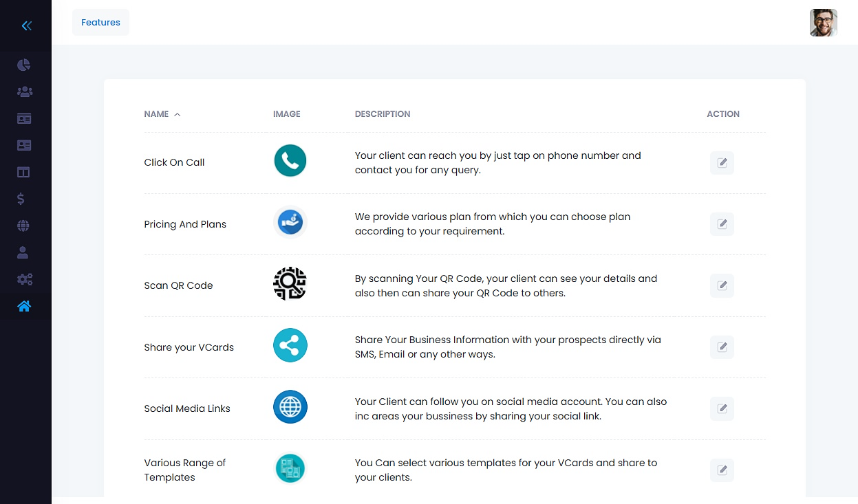This screenshot has width=858, height=504.
Task: Sort table by NAME column arrow
Action: pyautogui.click(x=178, y=114)
